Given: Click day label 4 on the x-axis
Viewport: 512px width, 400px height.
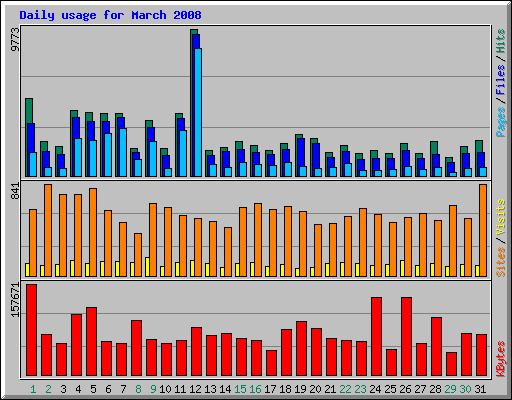Looking at the screenshot, I should [78, 389].
